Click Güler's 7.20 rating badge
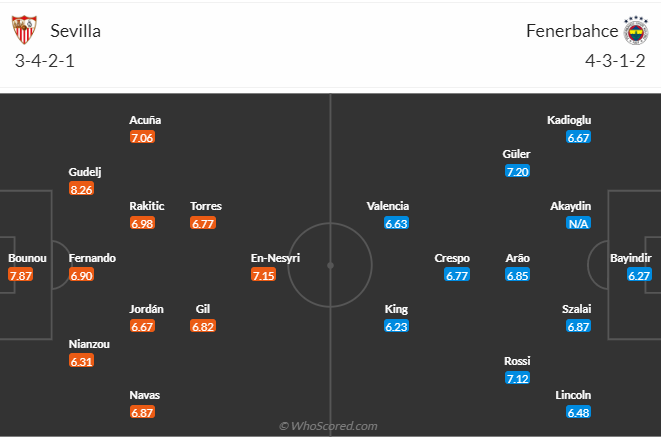Viewport: 661px width, 437px height. [x=517, y=172]
